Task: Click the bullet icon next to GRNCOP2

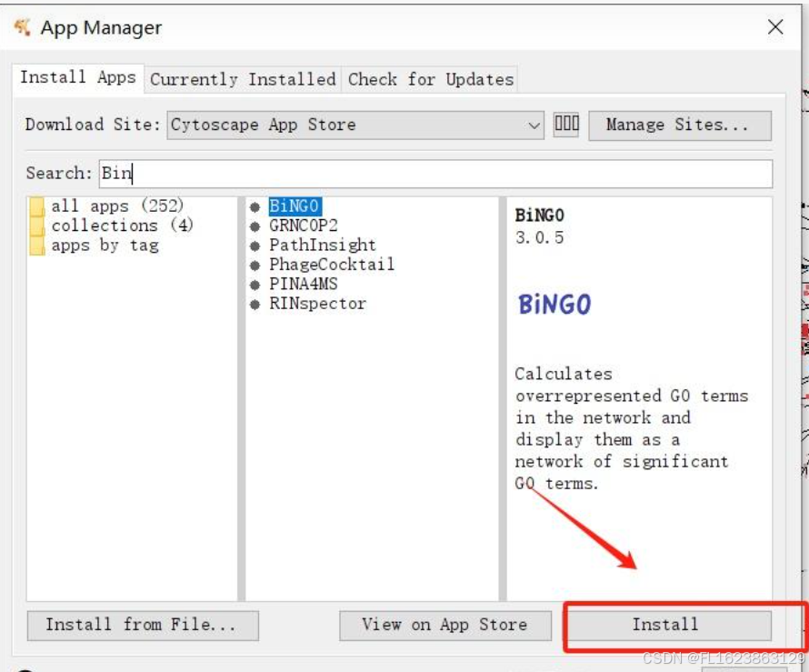Action: pos(255,226)
